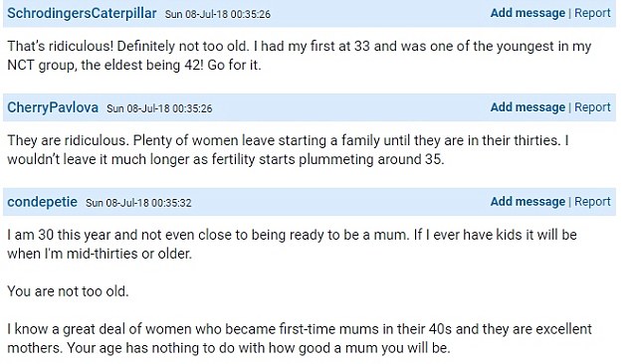Report SchrodingersCaterpillar's post

click(x=592, y=13)
